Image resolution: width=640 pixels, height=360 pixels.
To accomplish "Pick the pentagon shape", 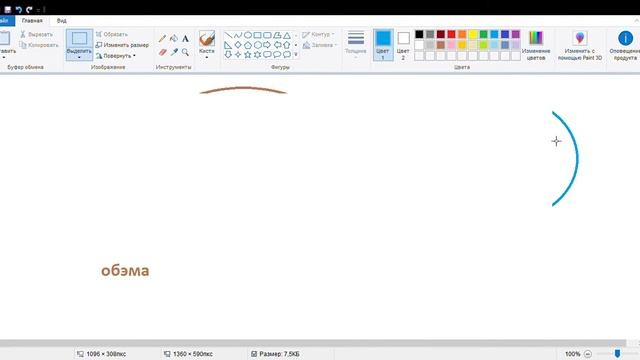I will [248, 45].
